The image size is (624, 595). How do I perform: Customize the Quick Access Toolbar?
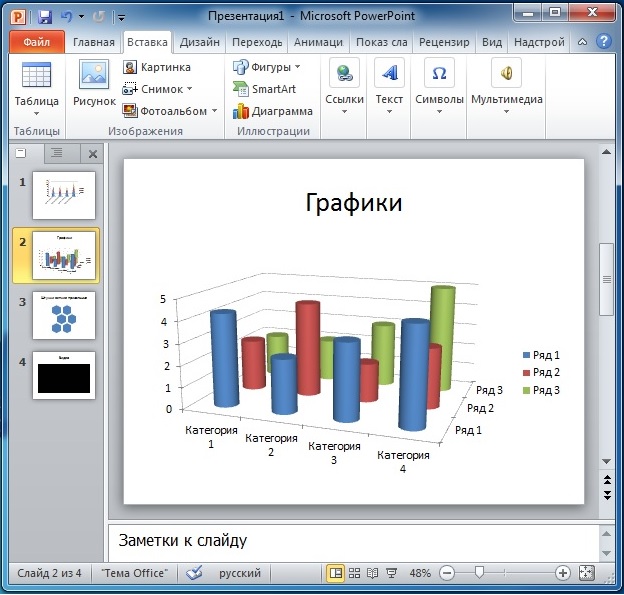coord(121,17)
